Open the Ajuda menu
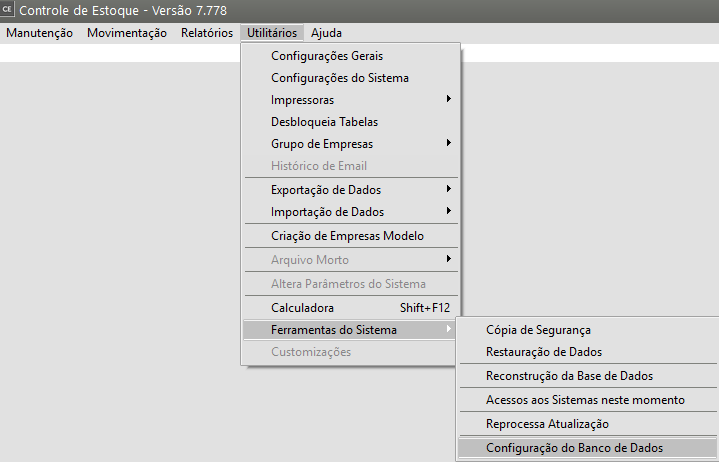 (326, 33)
